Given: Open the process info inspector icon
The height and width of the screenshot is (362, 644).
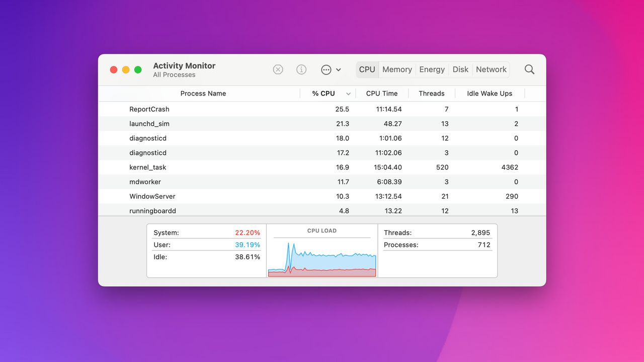Looking at the screenshot, I should [301, 70].
